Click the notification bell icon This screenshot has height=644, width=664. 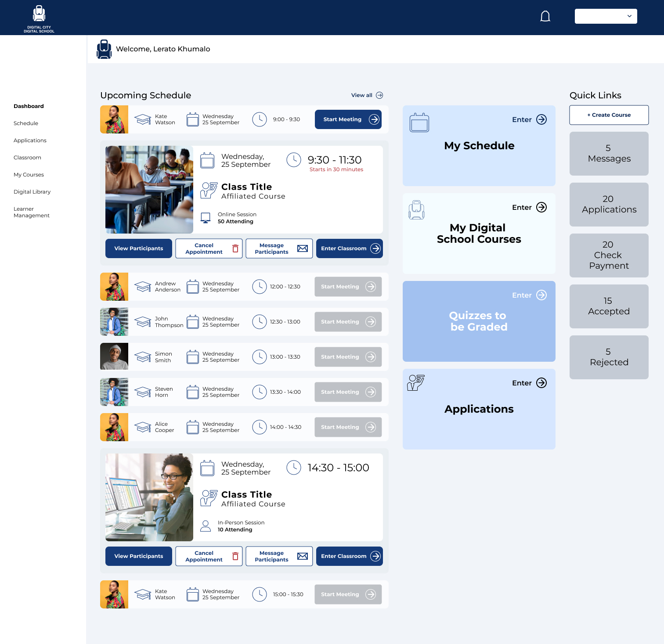click(x=545, y=17)
